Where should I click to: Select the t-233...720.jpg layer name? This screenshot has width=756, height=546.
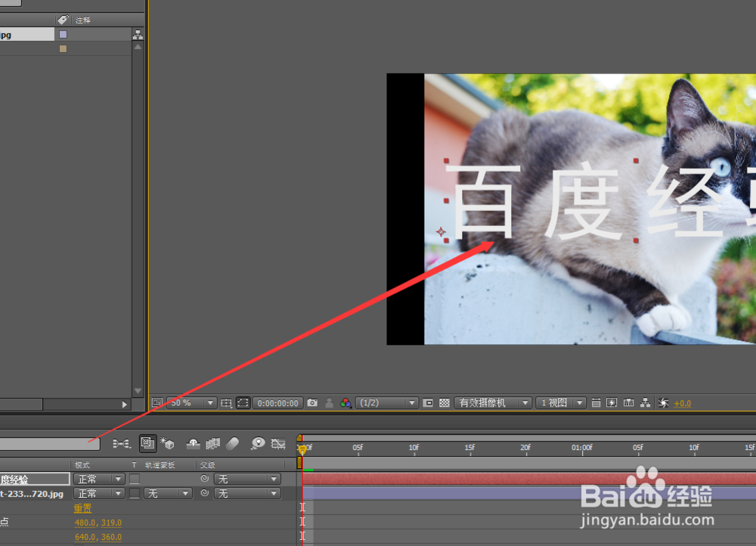pyautogui.click(x=32, y=494)
